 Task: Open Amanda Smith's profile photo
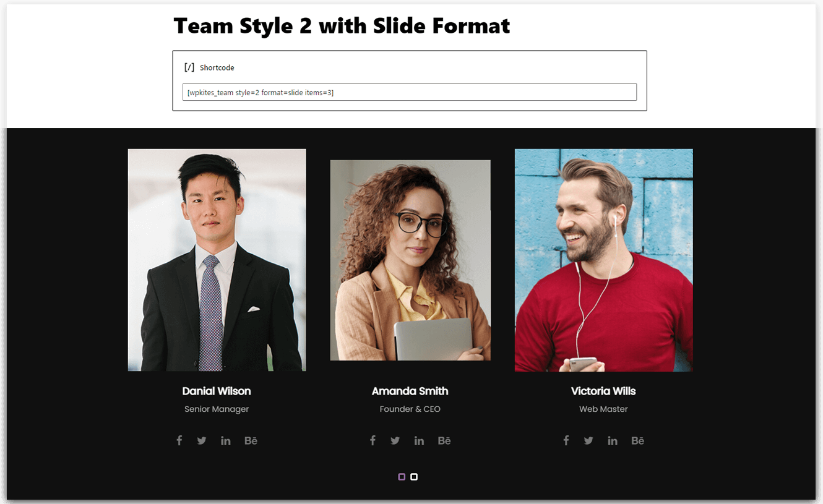pos(410,260)
